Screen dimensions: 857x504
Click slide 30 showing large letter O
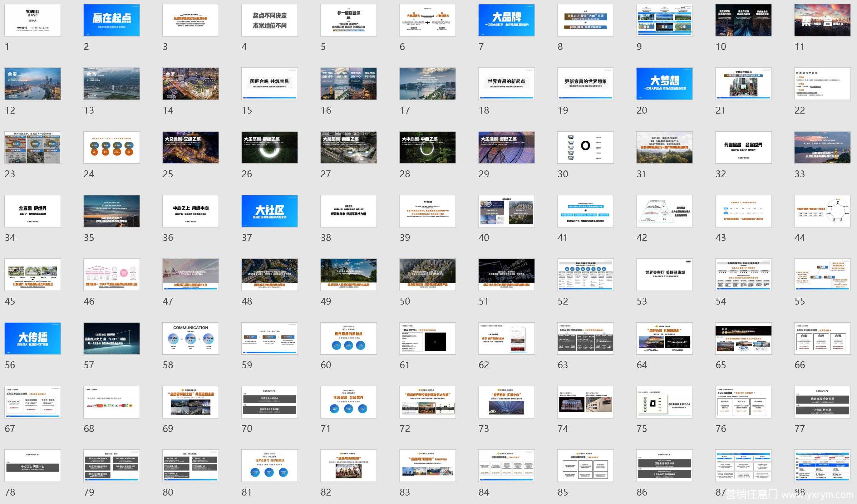pos(585,148)
